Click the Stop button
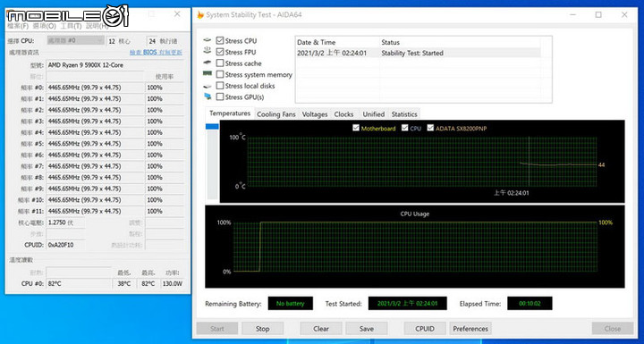The width and height of the screenshot is (644, 344). click(262, 329)
